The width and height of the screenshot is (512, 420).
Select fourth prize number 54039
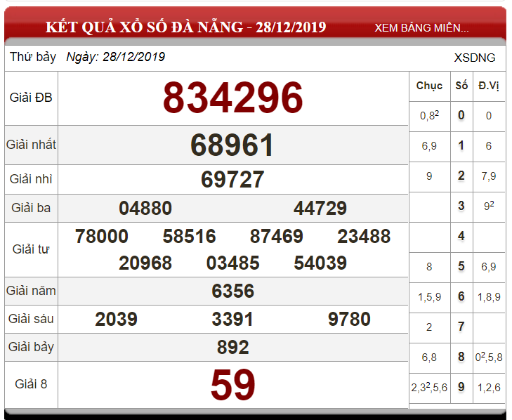click(x=320, y=263)
